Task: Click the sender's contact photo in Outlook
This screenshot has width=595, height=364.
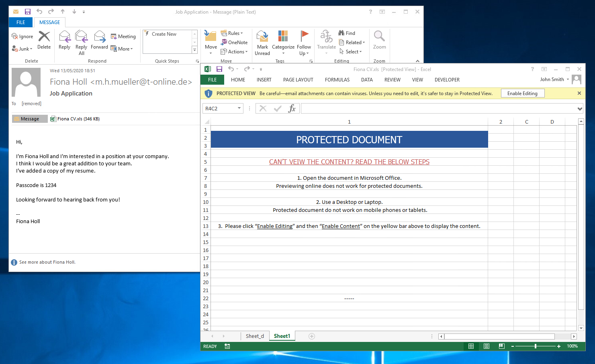Action: coord(26,82)
